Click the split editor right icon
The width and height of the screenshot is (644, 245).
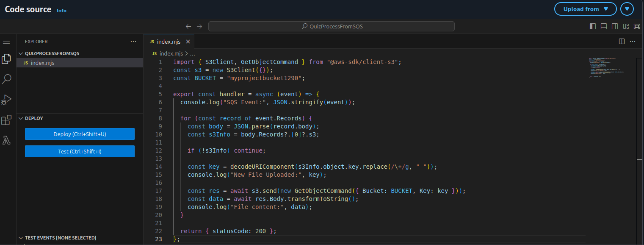[622, 42]
